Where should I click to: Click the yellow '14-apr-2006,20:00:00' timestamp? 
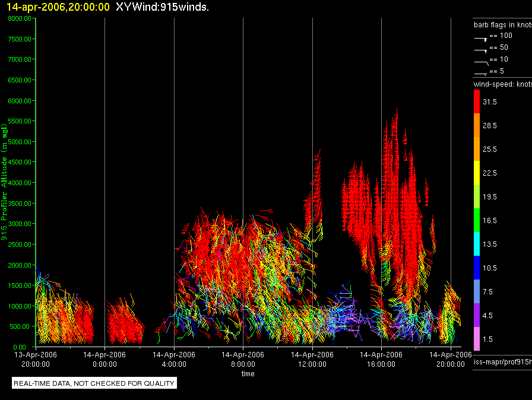click(x=58, y=7)
